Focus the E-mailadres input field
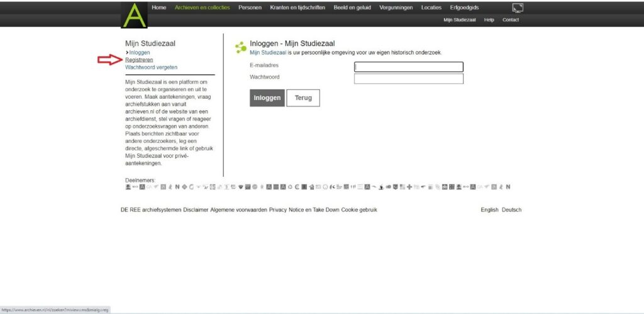The height and width of the screenshot is (314, 644). [x=408, y=67]
